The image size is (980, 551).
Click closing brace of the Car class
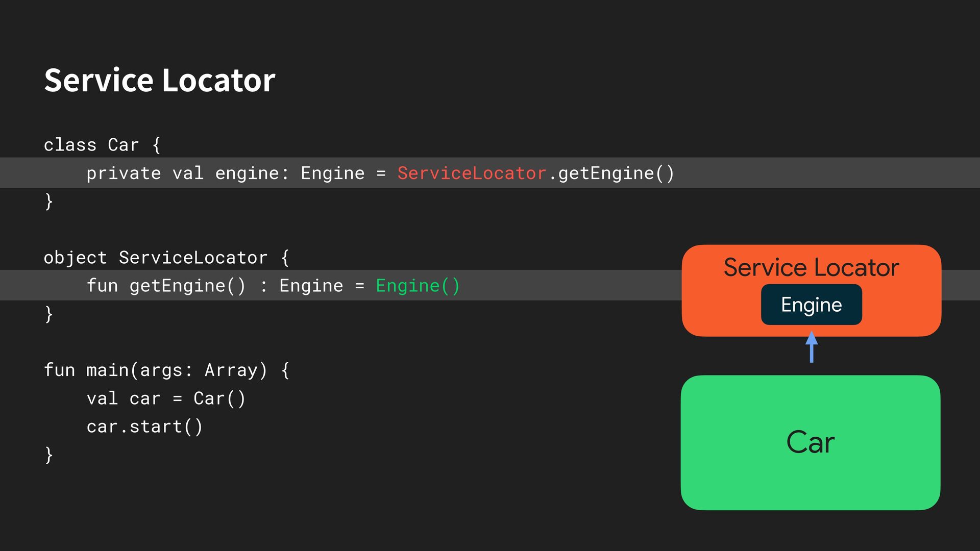(x=49, y=202)
